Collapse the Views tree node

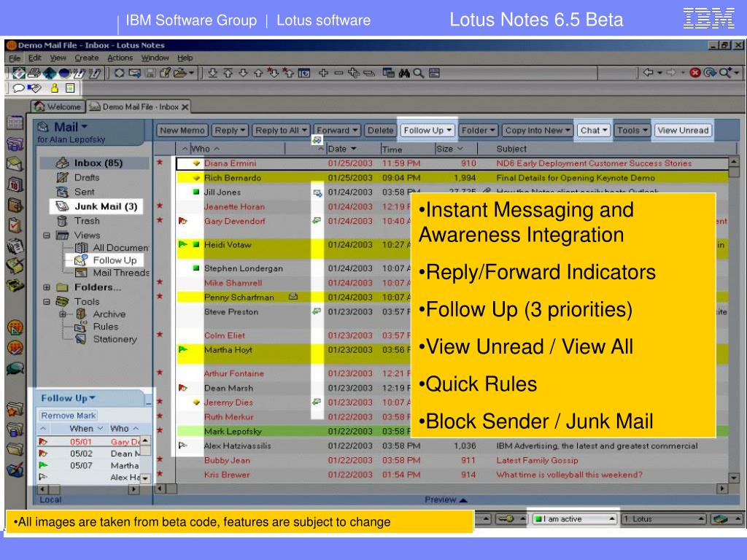(x=47, y=236)
